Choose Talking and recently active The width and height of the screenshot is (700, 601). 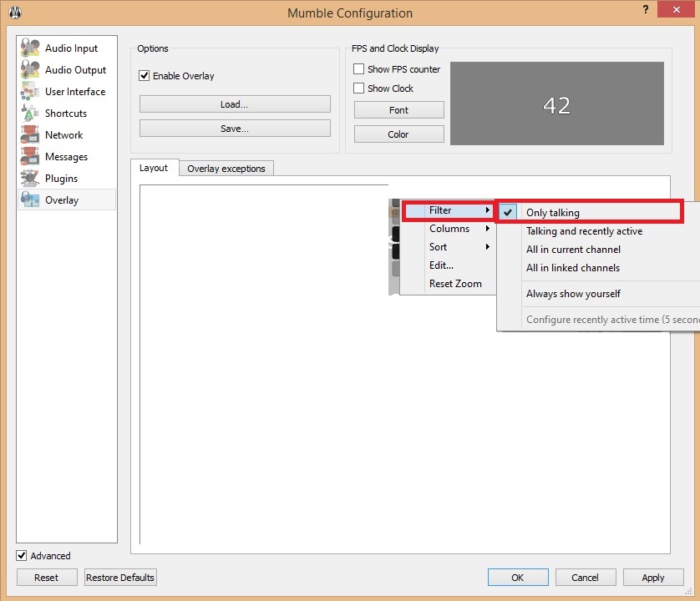click(584, 231)
